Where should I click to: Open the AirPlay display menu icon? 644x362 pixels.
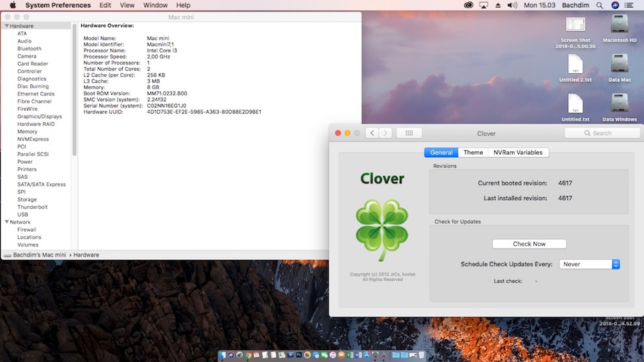pos(484,5)
